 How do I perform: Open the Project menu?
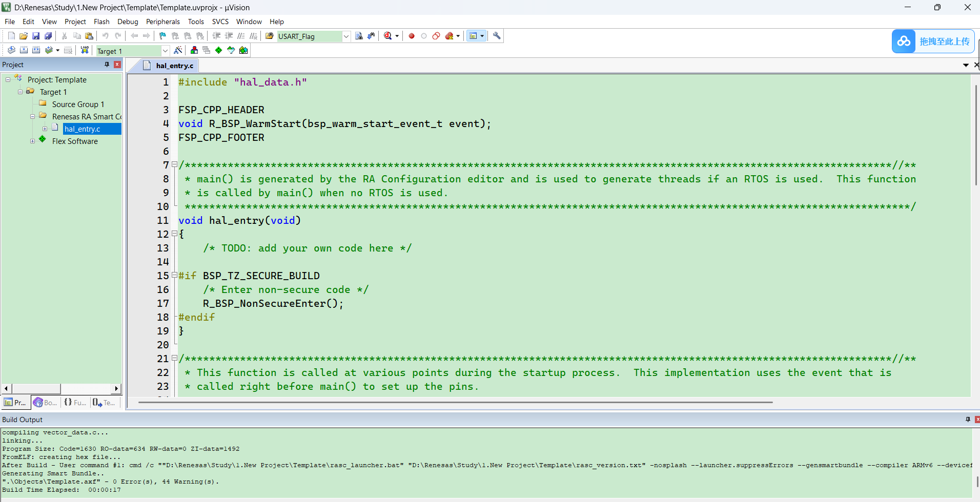coord(75,22)
